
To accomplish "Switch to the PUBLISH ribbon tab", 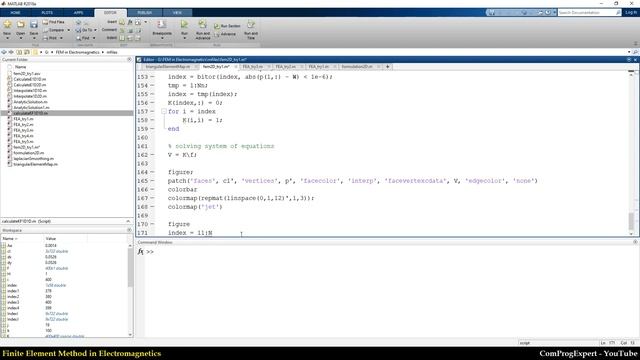I will [x=144, y=13].
